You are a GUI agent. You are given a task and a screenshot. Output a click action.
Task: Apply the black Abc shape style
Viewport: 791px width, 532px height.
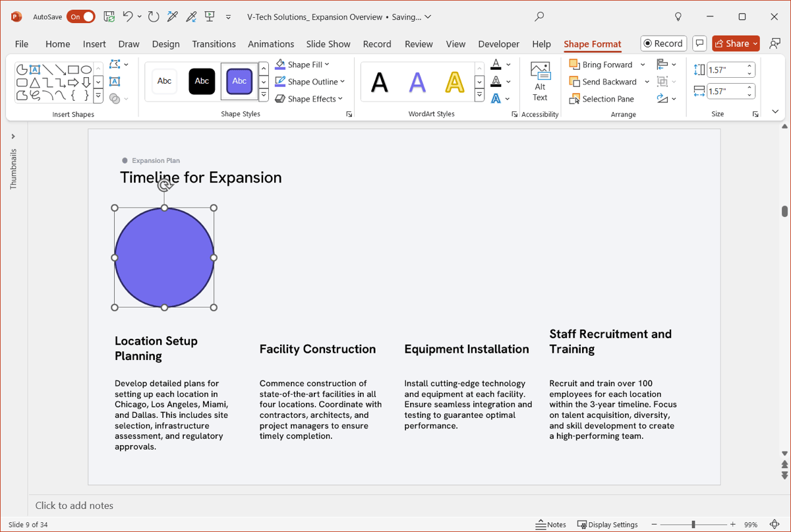pyautogui.click(x=202, y=81)
